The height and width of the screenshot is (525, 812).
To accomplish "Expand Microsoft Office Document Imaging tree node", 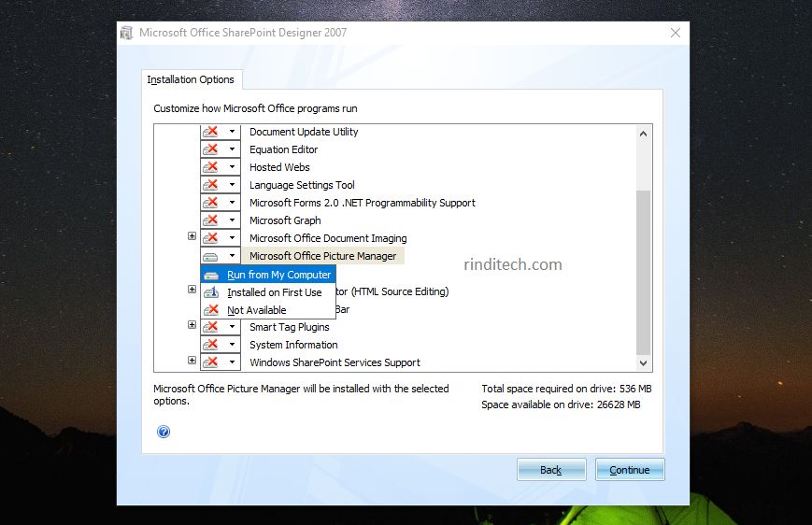I will pos(192,236).
